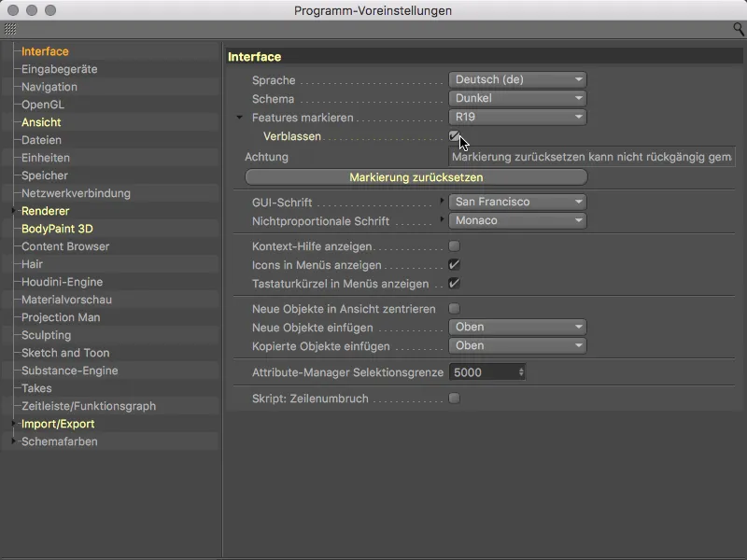Select Takes in the sidebar
The image size is (747, 560).
pyautogui.click(x=36, y=388)
